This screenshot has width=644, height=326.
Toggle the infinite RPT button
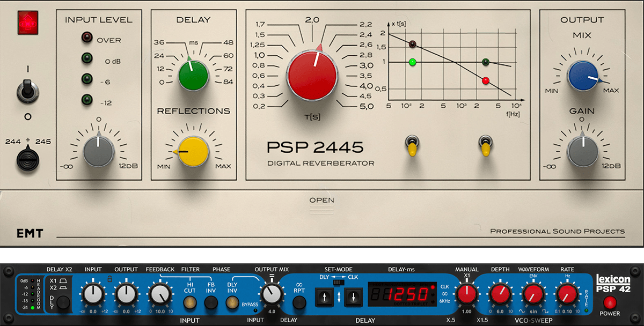pos(299,303)
